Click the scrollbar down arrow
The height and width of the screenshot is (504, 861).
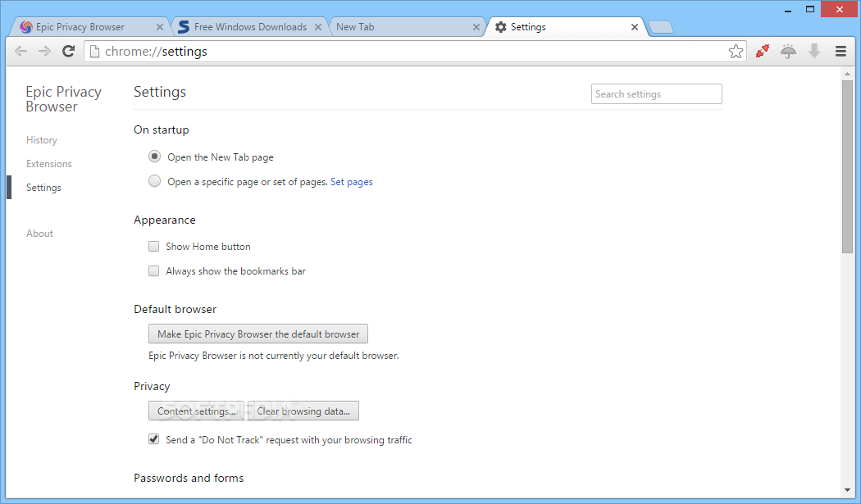coord(847,490)
